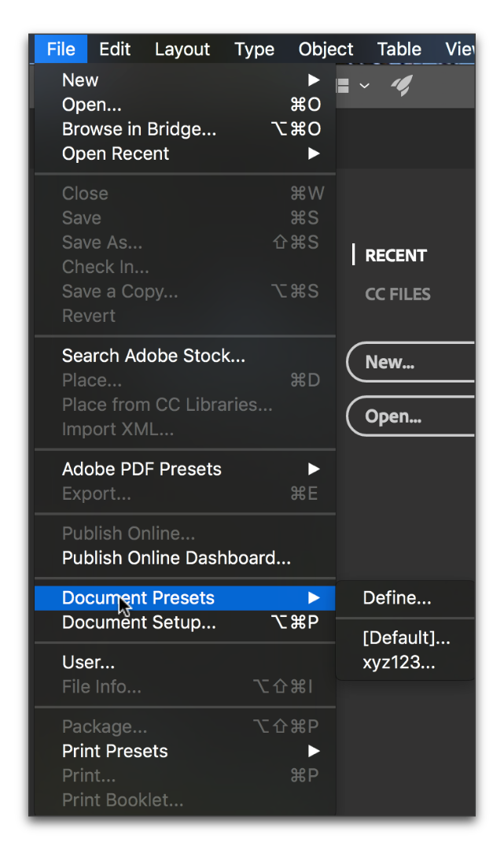
Task: Select Browse in Bridge from the File menu
Action: point(138,129)
